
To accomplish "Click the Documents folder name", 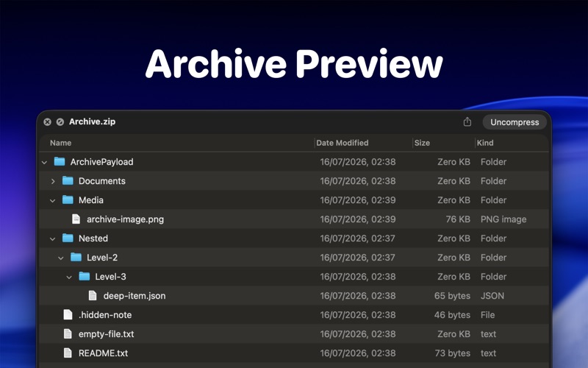I will click(x=102, y=181).
